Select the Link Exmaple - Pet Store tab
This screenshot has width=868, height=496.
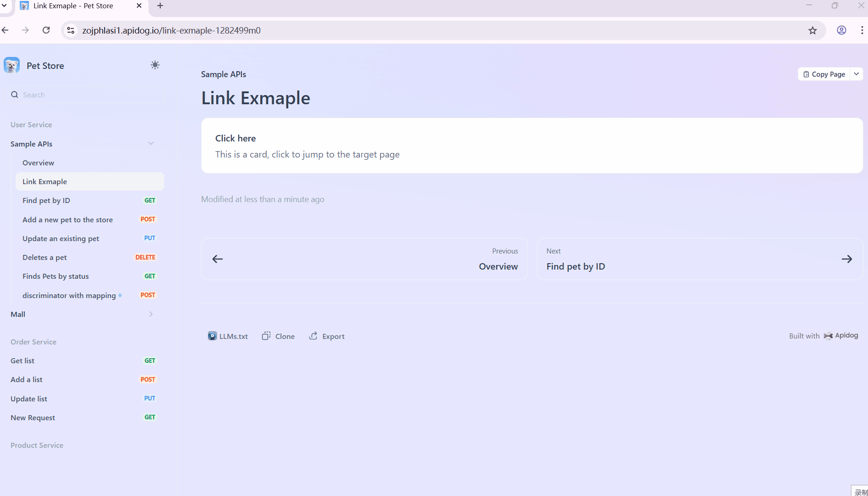click(81, 6)
